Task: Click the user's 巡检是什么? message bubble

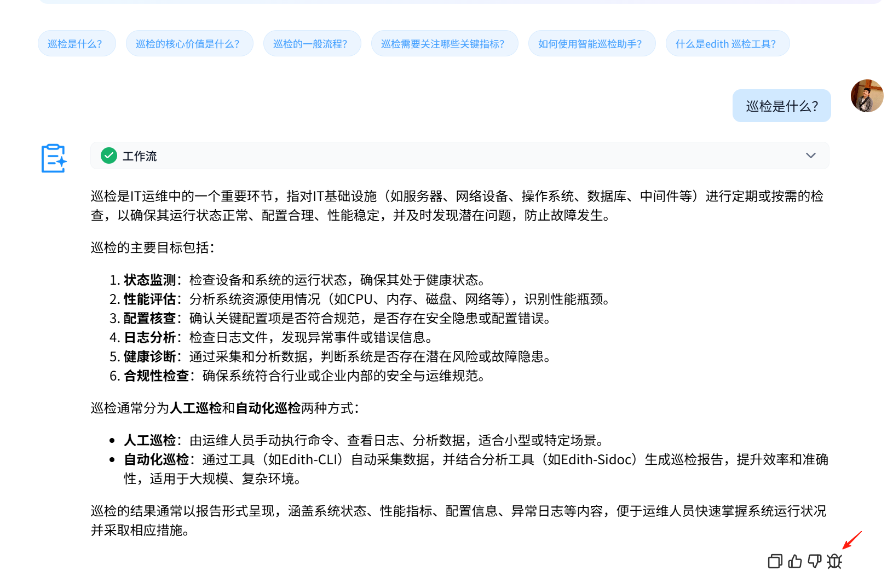Action: coord(781,105)
